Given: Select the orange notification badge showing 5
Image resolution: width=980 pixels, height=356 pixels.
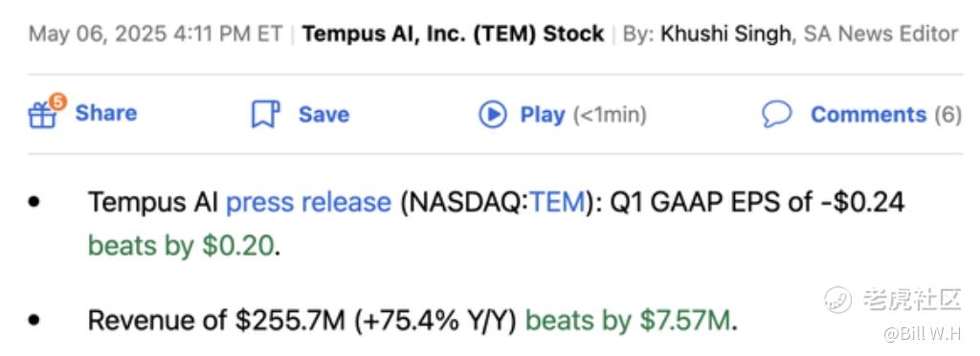Looking at the screenshot, I should point(57,101).
